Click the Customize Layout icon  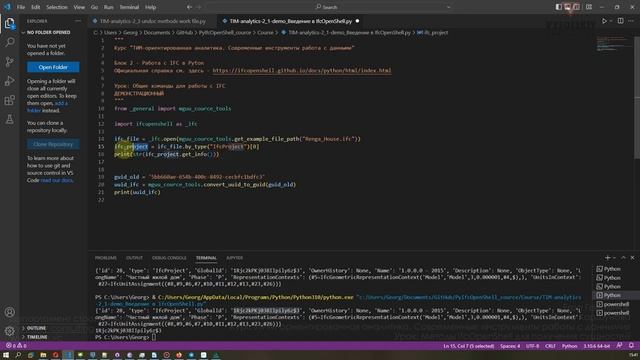tap(589, 7)
